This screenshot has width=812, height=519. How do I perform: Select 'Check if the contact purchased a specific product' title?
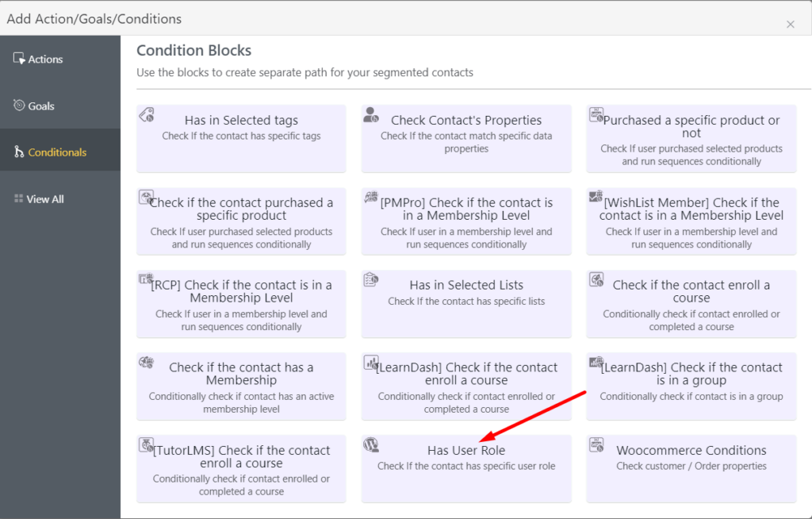click(241, 209)
